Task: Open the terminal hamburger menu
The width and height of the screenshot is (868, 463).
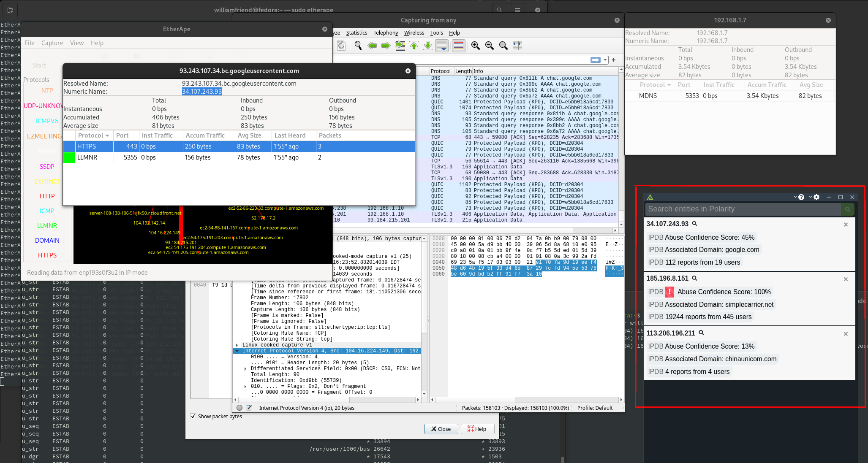Action: pyautogui.click(x=517, y=10)
